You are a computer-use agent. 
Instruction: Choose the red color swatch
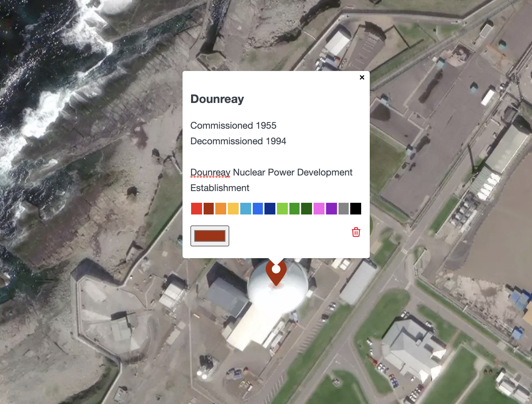[x=197, y=209]
